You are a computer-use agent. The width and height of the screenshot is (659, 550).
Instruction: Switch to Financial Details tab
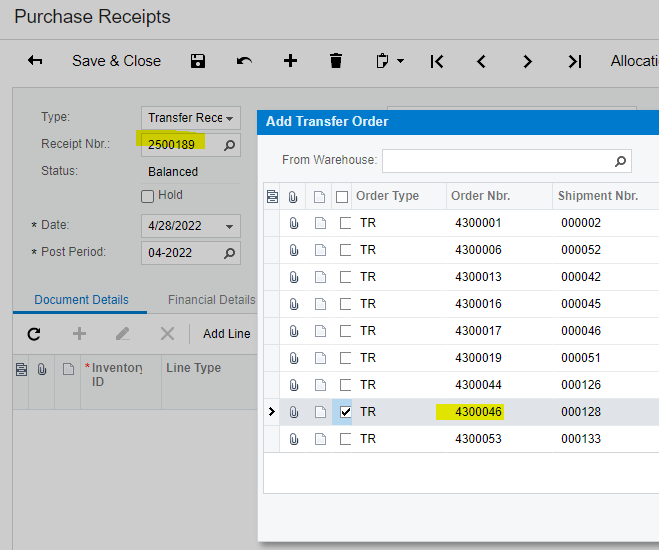211,300
